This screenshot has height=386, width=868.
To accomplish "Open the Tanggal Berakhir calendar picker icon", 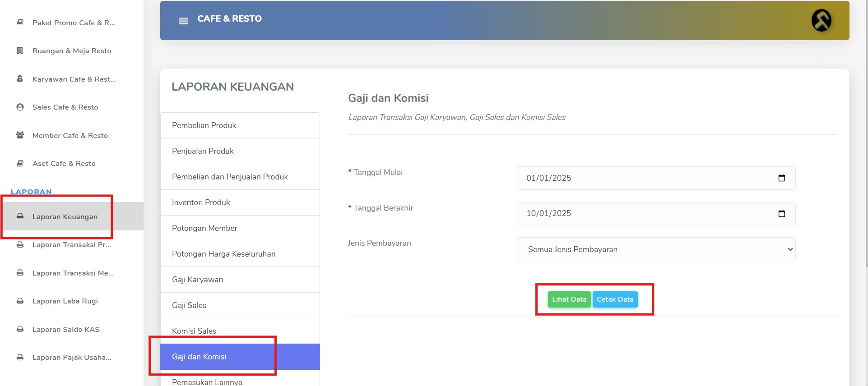I will tap(782, 213).
